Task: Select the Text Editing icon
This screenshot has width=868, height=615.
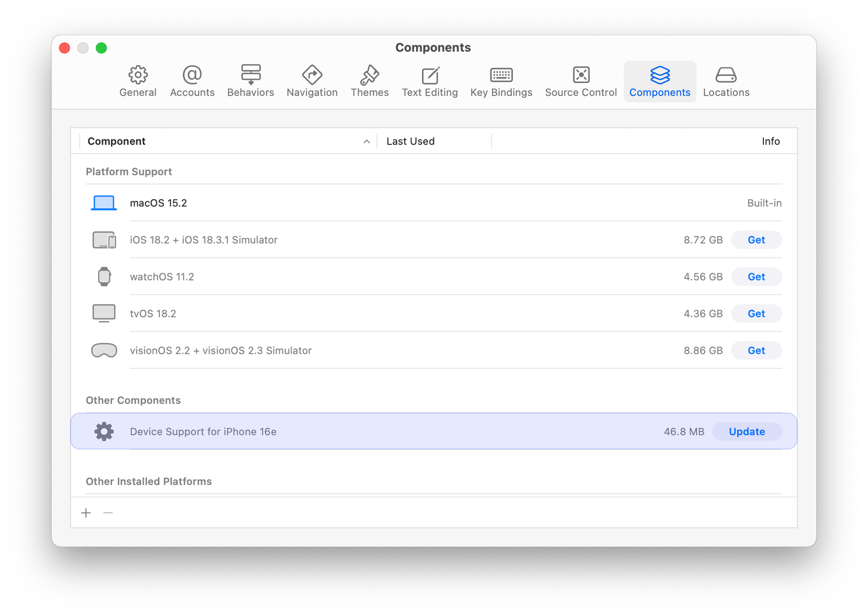Action: 429,81
